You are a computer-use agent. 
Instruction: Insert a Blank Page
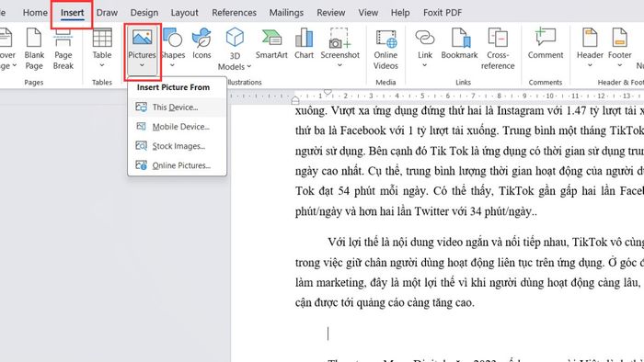tap(34, 49)
